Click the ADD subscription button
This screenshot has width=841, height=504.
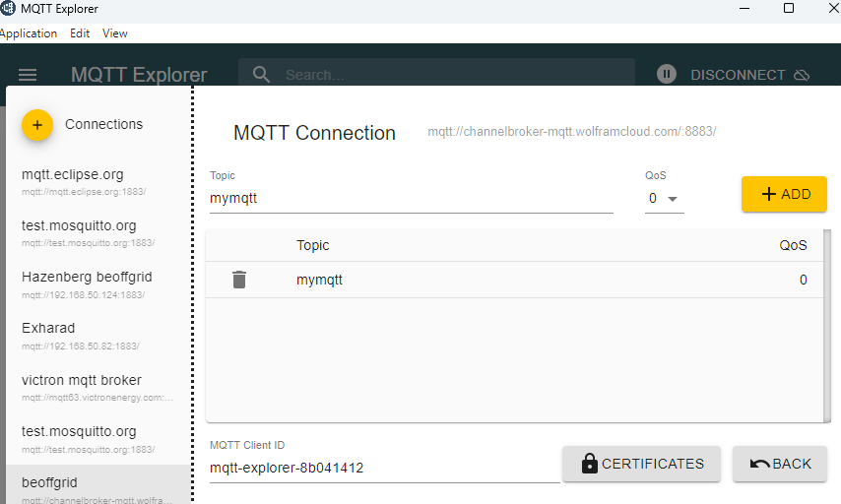coord(784,194)
